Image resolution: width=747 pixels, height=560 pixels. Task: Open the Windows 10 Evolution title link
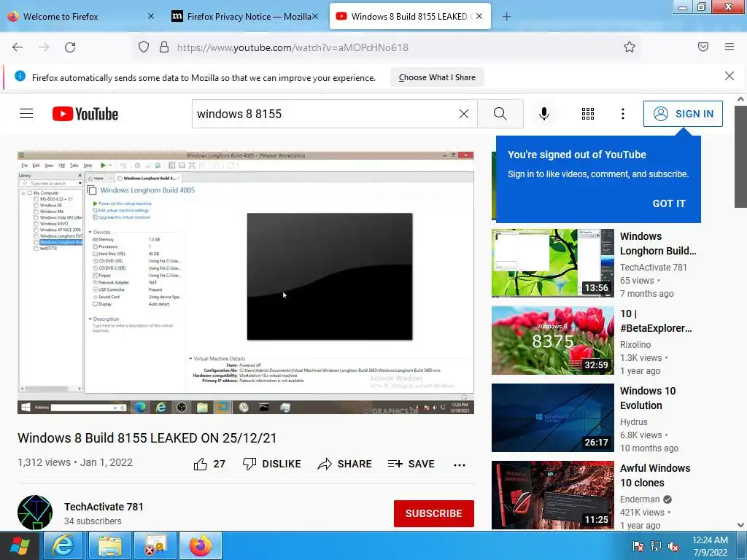coord(648,398)
